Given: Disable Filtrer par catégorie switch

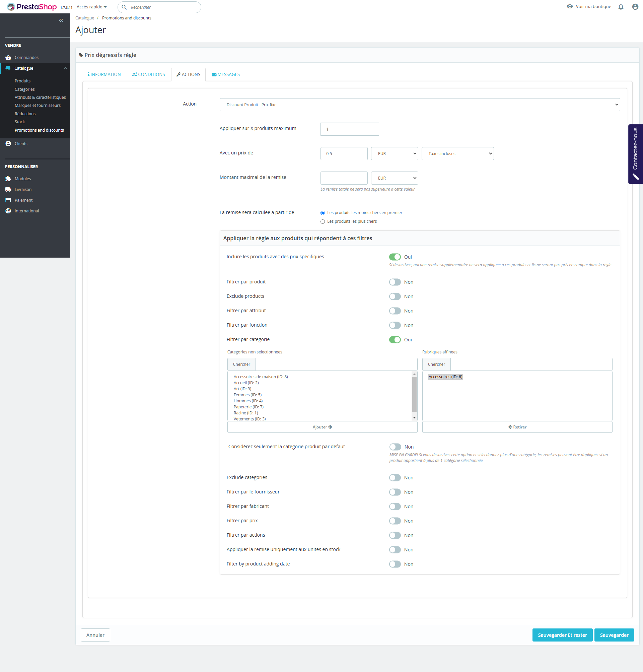Looking at the screenshot, I should click(x=395, y=340).
